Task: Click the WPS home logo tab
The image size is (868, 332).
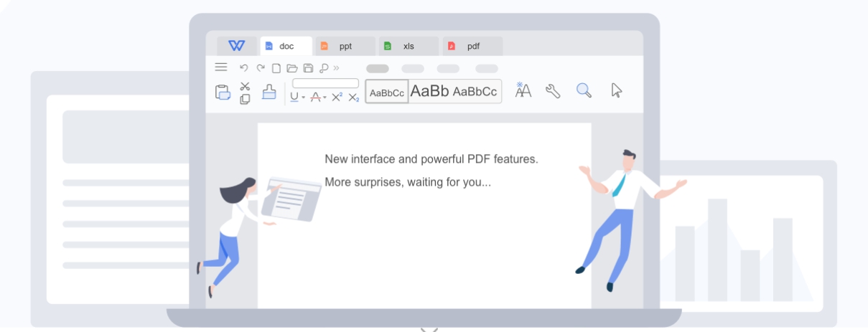Action: (236, 46)
